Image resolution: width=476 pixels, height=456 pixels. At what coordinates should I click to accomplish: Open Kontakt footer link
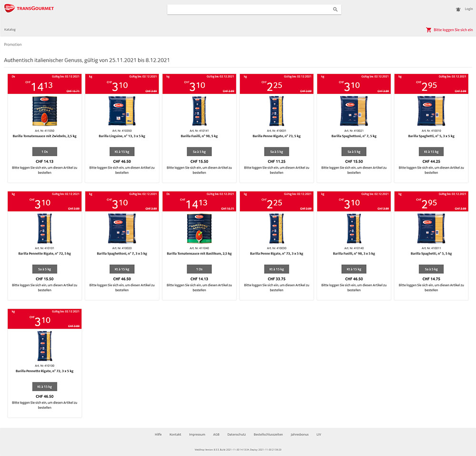(175, 435)
